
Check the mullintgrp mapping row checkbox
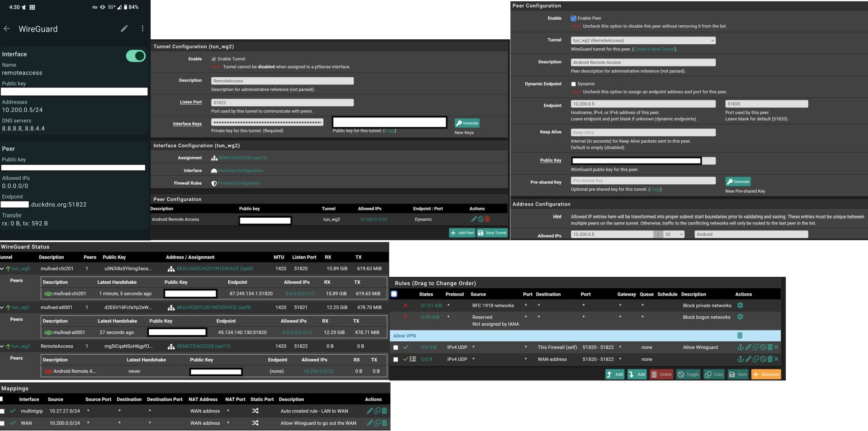pos(2,411)
